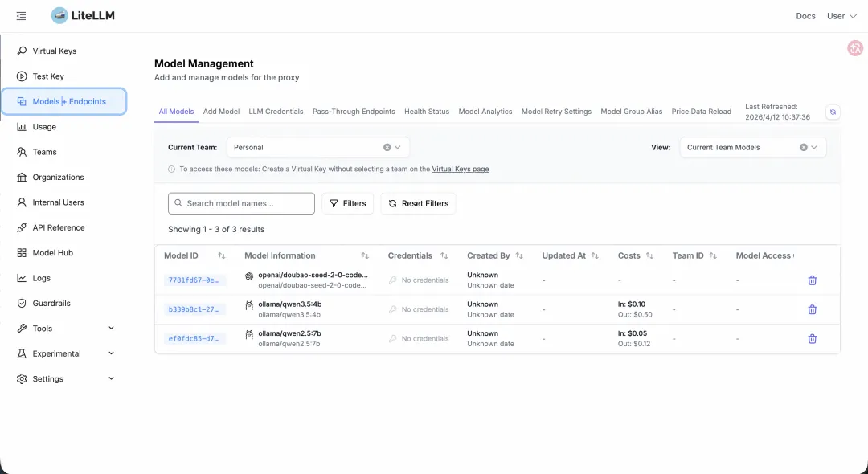Open the Current Team dropdown

(x=399, y=148)
